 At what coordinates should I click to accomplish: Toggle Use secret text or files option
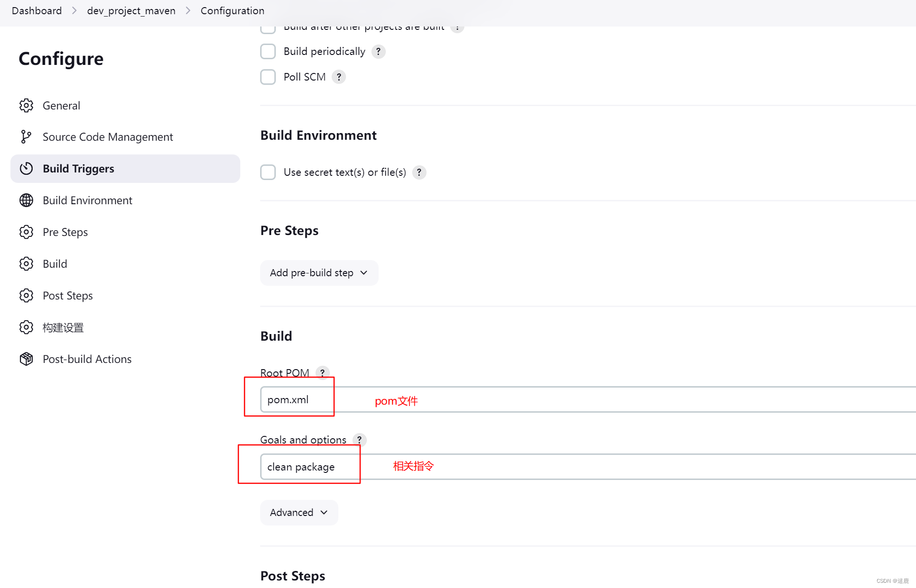tap(267, 173)
